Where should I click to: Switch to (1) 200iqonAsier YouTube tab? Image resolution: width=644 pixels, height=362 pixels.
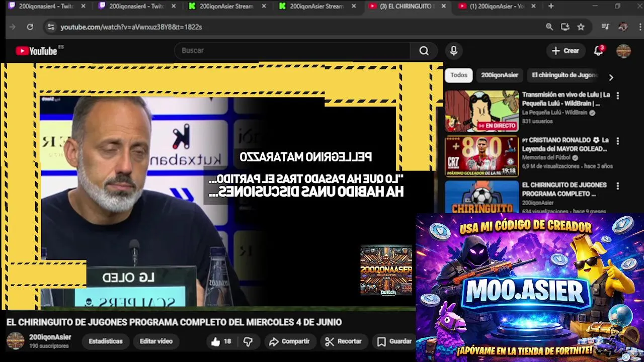(x=496, y=6)
